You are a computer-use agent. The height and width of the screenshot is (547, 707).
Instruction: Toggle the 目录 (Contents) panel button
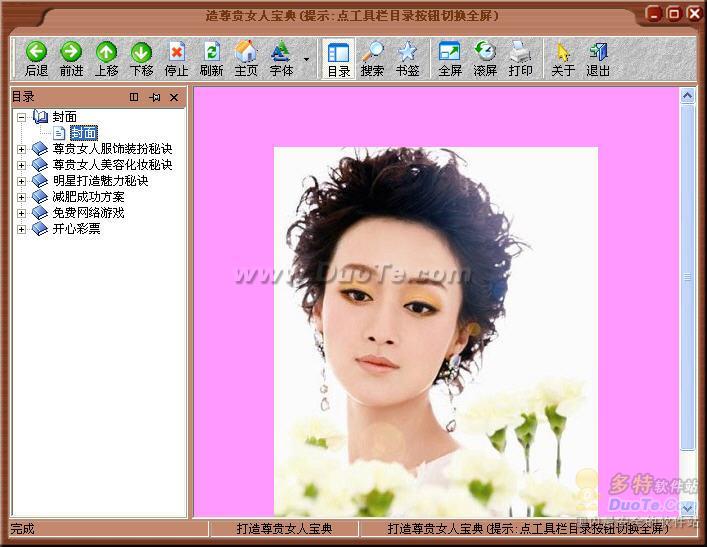coord(339,59)
